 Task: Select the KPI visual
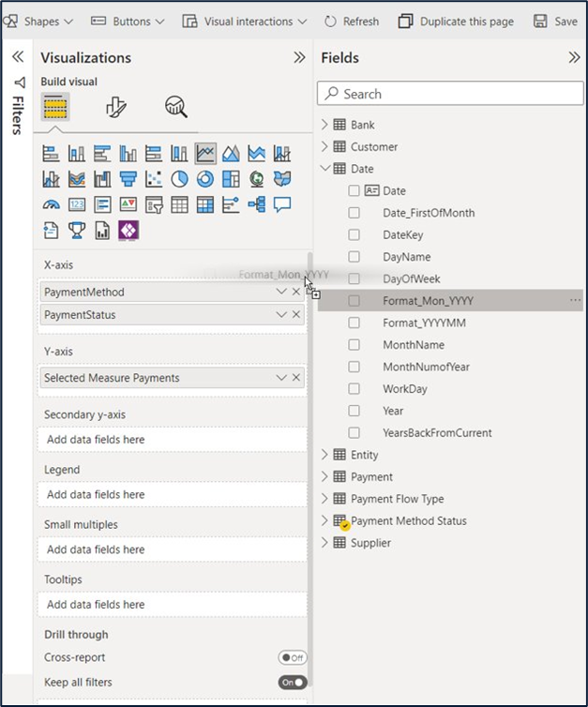[128, 205]
